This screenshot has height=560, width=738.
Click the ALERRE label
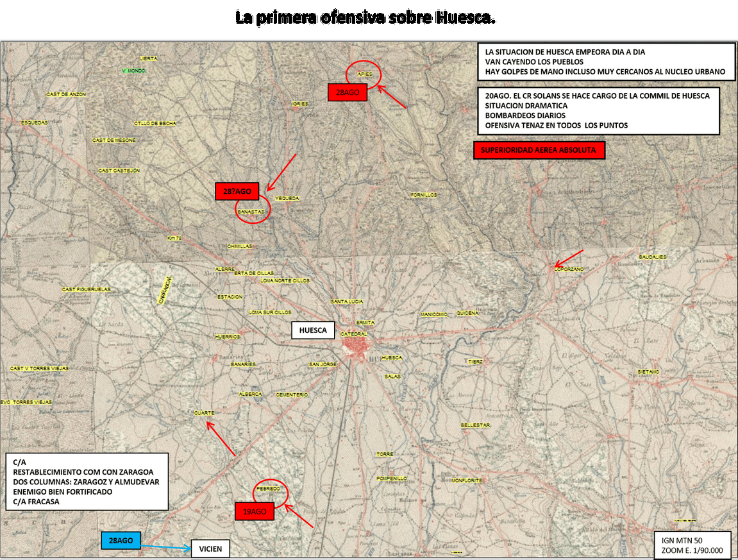225,269
